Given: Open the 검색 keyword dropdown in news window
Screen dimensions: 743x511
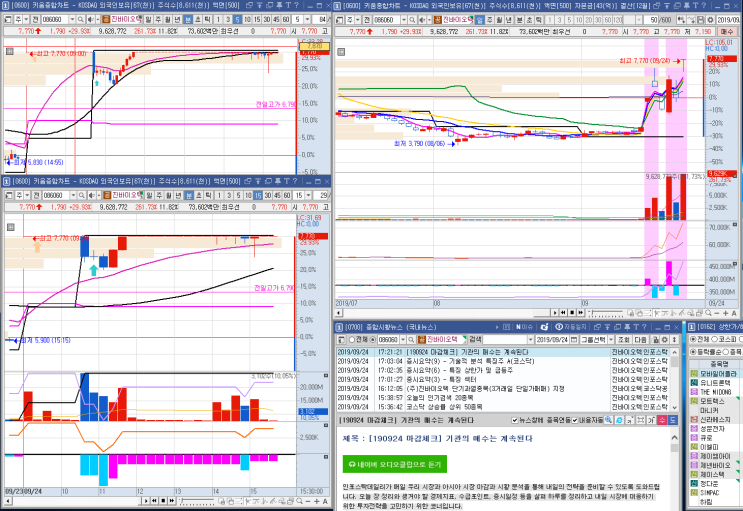Looking at the screenshot, I should [x=530, y=340].
